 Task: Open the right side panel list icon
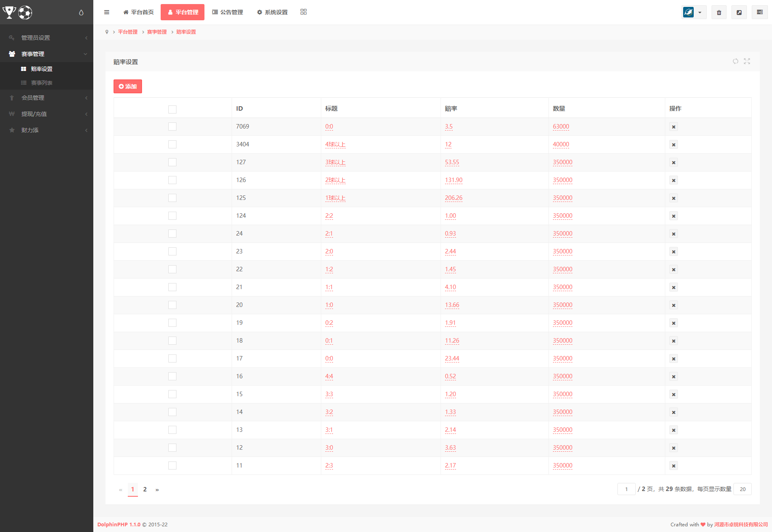pos(760,12)
